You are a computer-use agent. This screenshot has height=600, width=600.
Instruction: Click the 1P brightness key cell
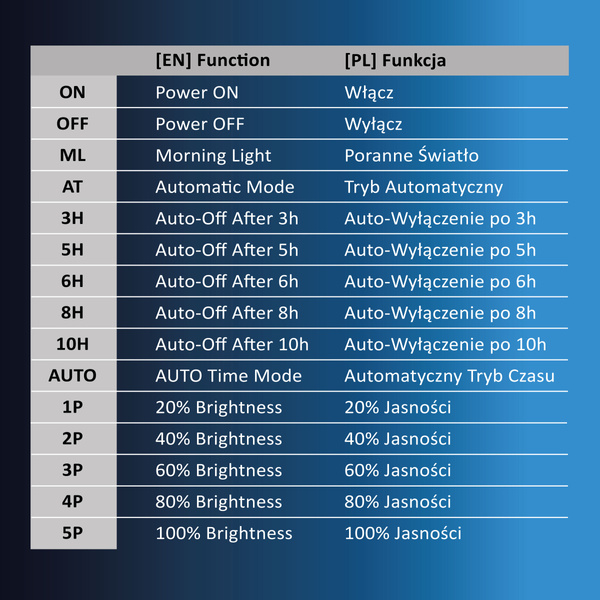[73, 407]
